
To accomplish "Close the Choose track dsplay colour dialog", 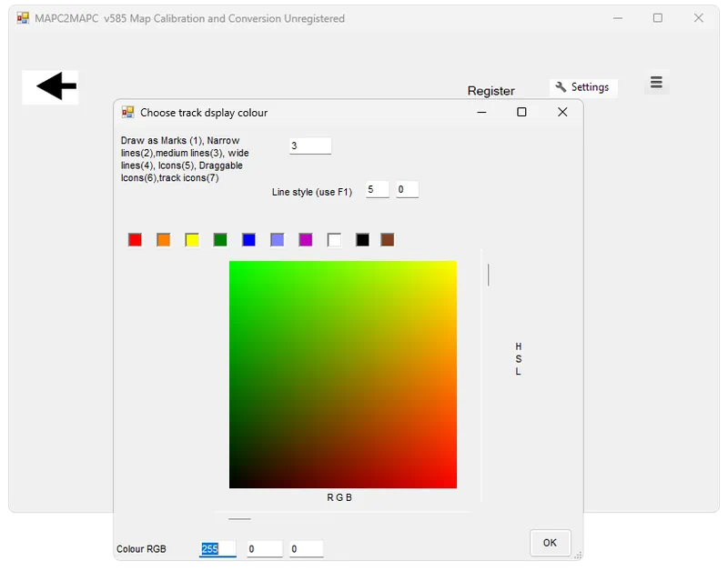I will coord(562,112).
